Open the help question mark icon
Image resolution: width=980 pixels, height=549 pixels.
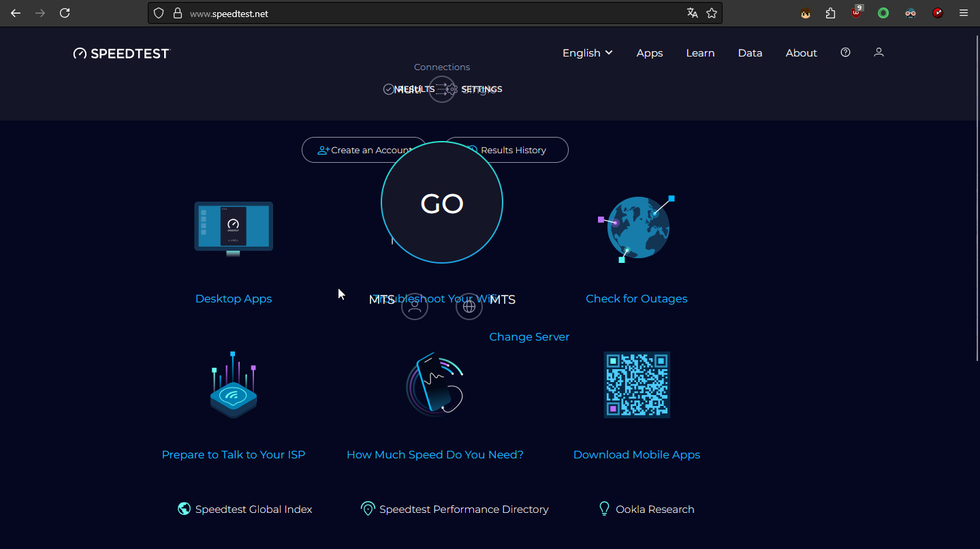845,52
